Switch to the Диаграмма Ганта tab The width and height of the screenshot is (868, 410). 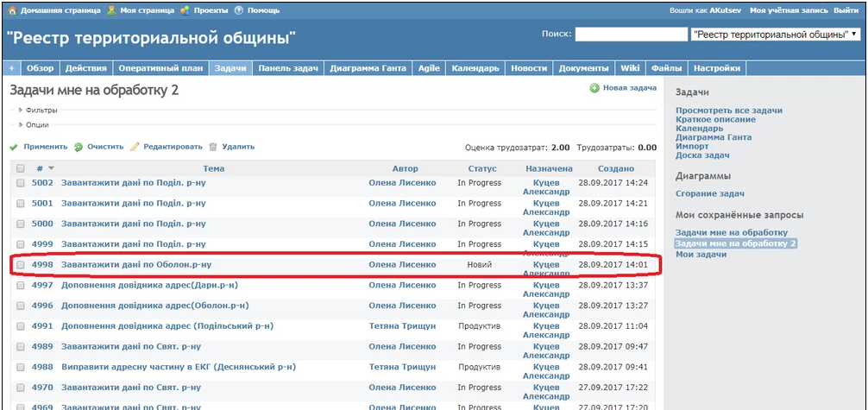(368, 68)
